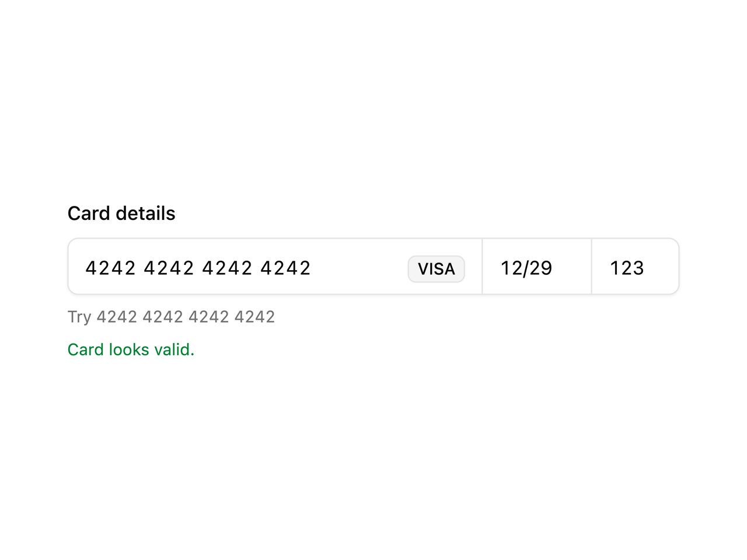This screenshot has height=560, width=747.
Task: Place cursor in first 4242 group of card number
Action: point(110,268)
